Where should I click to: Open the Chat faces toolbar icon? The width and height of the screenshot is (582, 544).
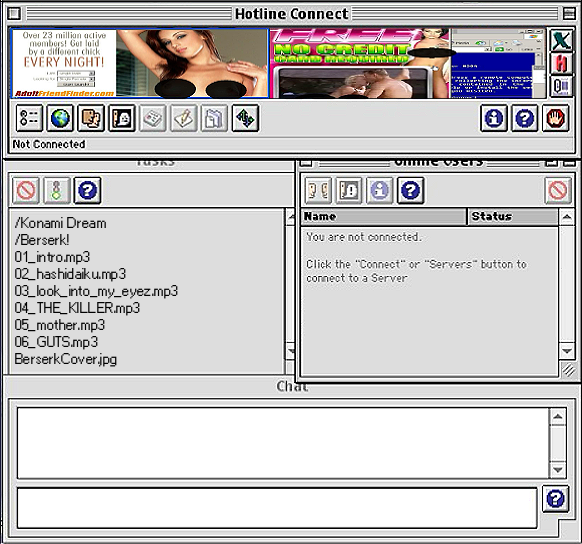pos(91,118)
